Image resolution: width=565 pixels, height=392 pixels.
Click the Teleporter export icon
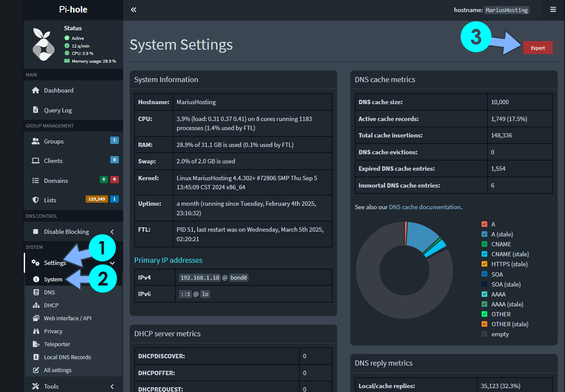(36, 344)
